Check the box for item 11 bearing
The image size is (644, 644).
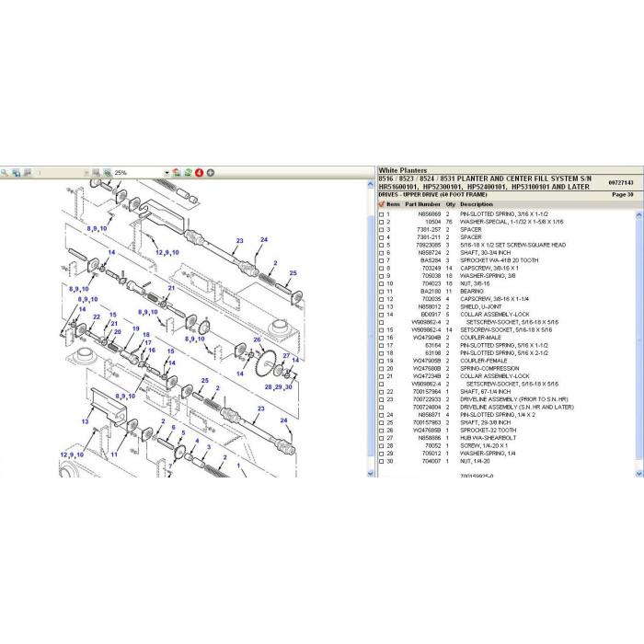click(x=381, y=292)
